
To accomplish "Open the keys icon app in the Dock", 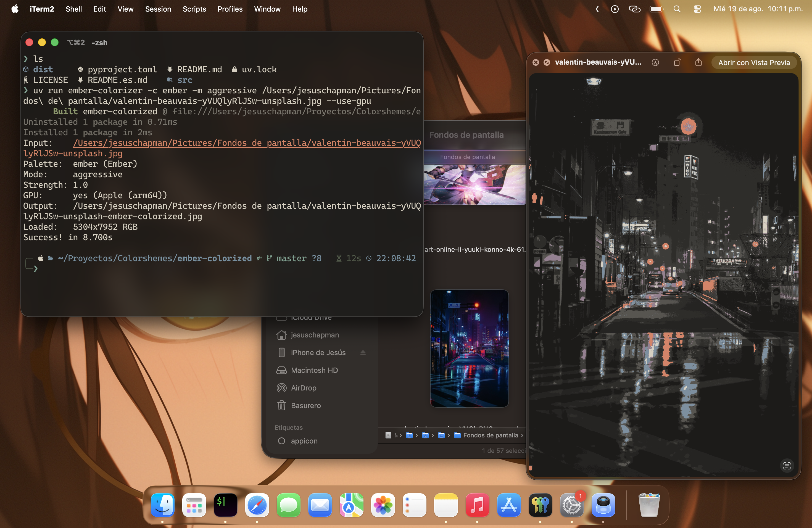I will pos(540,505).
